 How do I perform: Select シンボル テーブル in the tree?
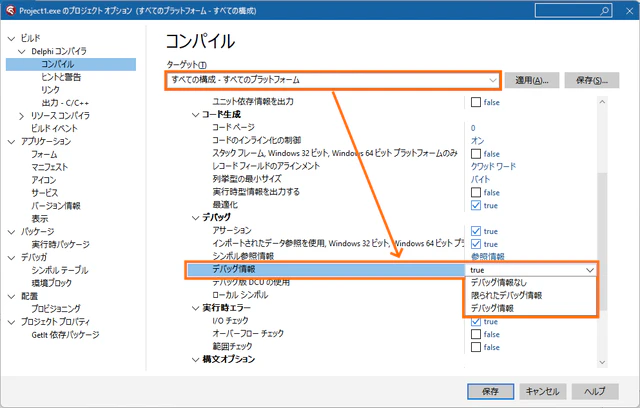(60, 270)
